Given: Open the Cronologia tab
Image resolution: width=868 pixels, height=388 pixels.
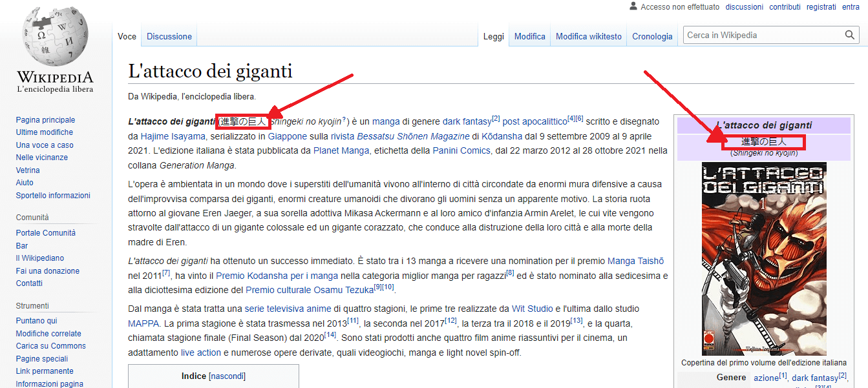Looking at the screenshot, I should [x=652, y=36].
